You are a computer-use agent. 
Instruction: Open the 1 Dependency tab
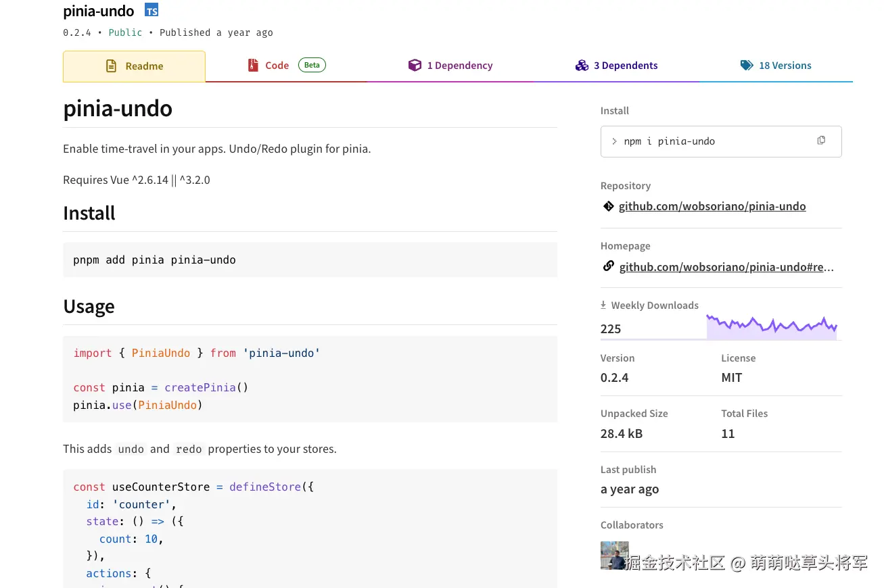pyautogui.click(x=450, y=66)
